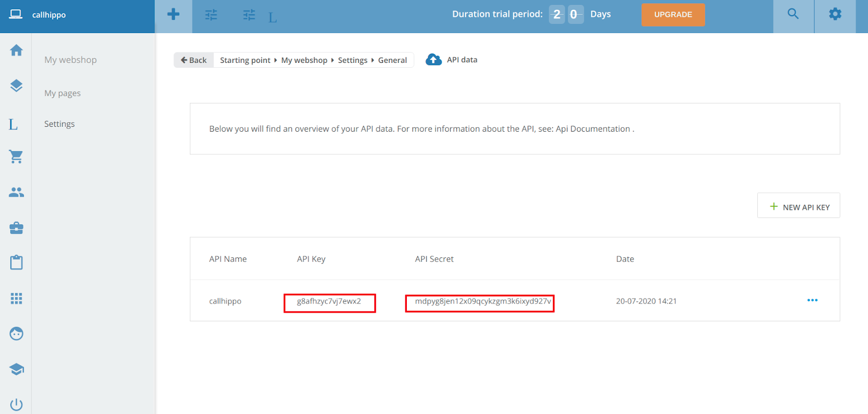Click the API secret mdpyg8jen12x09qcykzgm3k6ixyd927v
868x414 pixels.
click(x=483, y=301)
